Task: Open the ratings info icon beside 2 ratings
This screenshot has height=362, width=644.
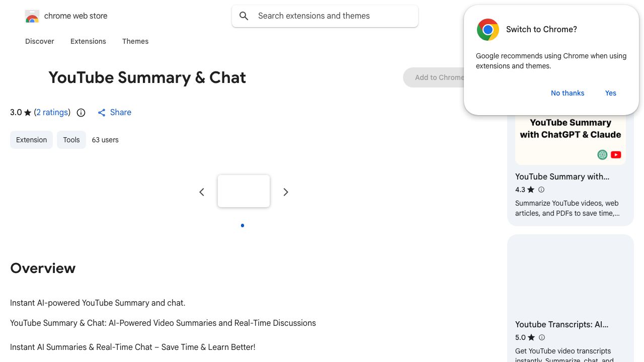Action: pos(81,113)
